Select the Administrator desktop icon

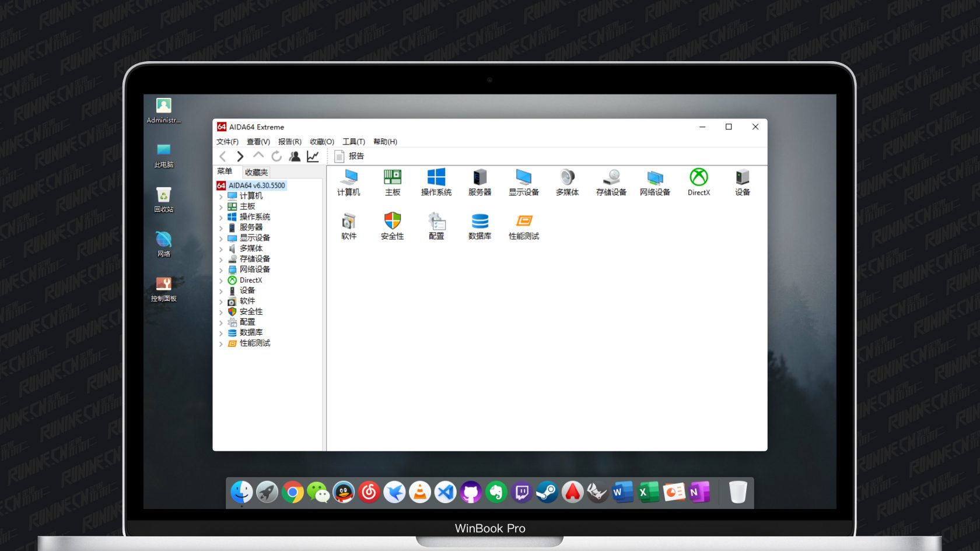point(164,110)
